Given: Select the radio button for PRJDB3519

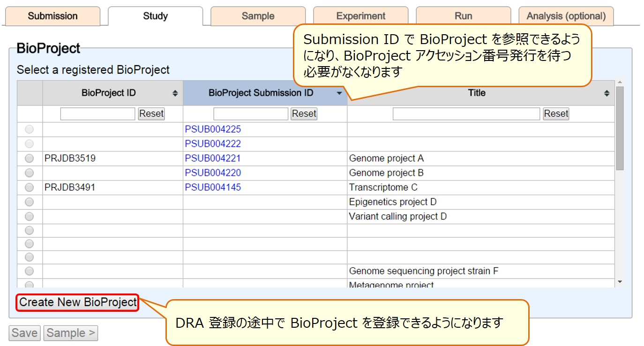Looking at the screenshot, I should click(30, 158).
